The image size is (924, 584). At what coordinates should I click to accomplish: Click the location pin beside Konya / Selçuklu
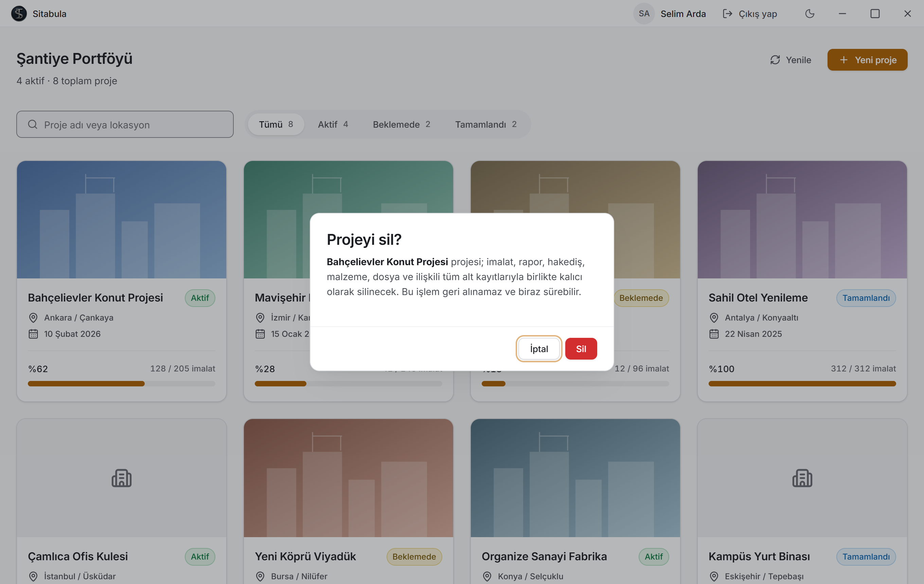[487, 576]
